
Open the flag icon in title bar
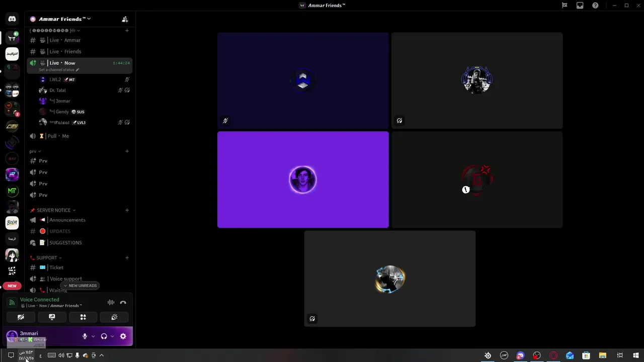click(565, 6)
